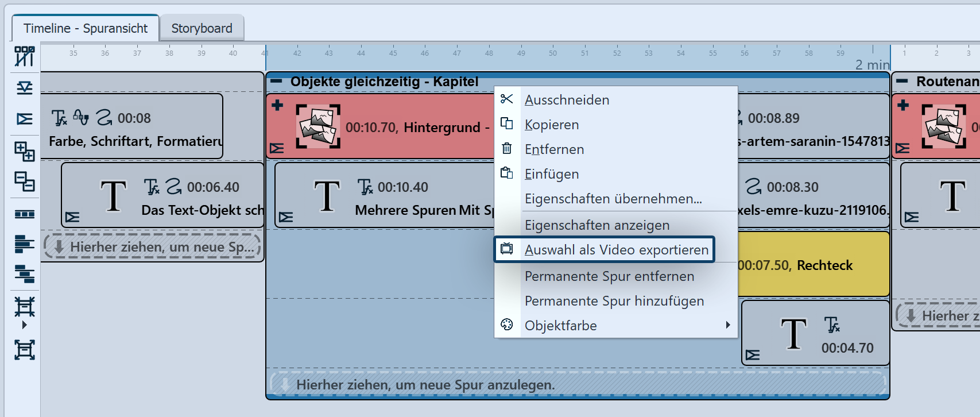Expand the image object under Routenan chapter

(x=903, y=105)
